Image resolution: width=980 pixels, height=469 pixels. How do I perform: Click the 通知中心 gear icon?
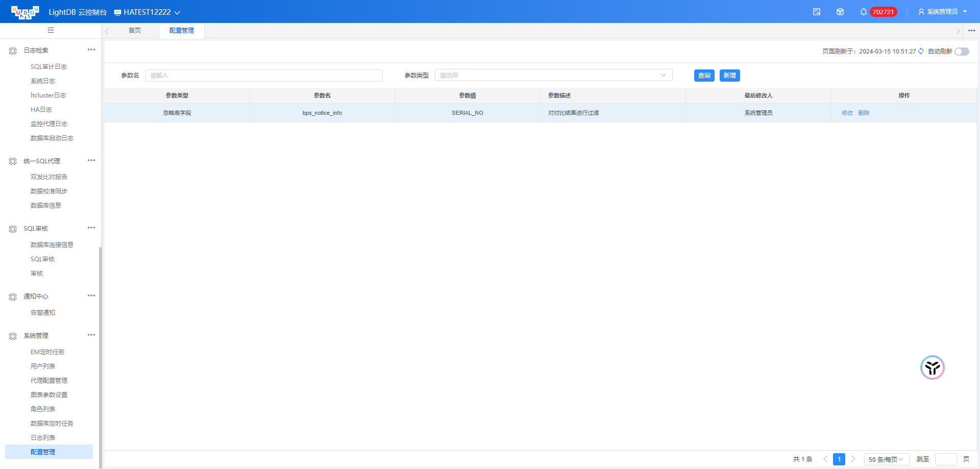13,297
